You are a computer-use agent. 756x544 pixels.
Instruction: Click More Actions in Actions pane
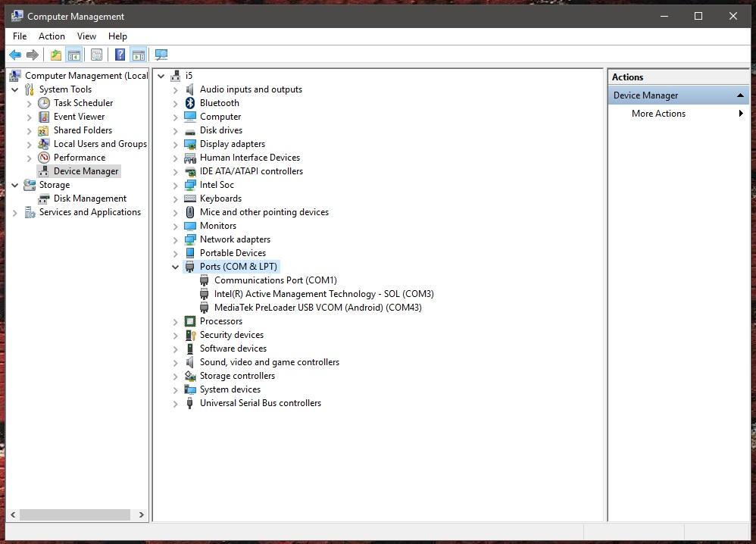(658, 114)
